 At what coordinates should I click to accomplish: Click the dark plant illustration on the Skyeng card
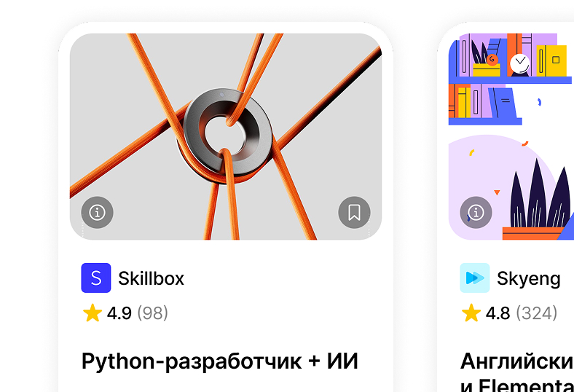tap(540, 194)
